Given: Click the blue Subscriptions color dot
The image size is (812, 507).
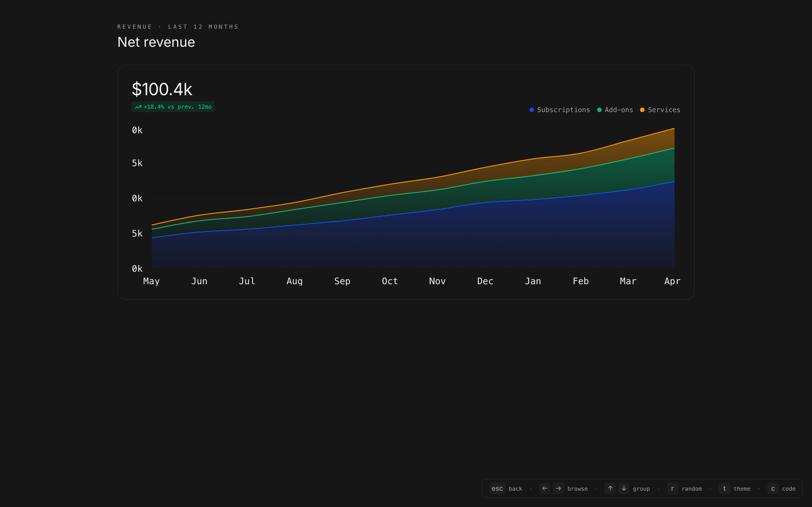Looking at the screenshot, I should pos(532,110).
